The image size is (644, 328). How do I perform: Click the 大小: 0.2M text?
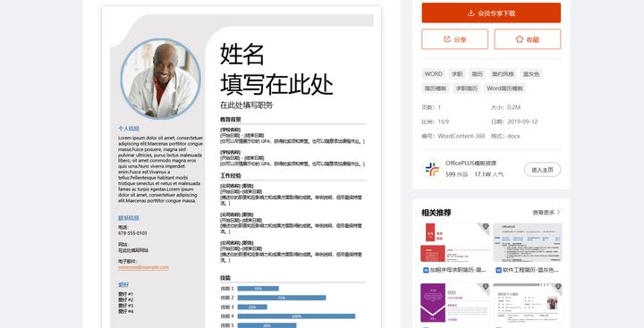(x=505, y=107)
